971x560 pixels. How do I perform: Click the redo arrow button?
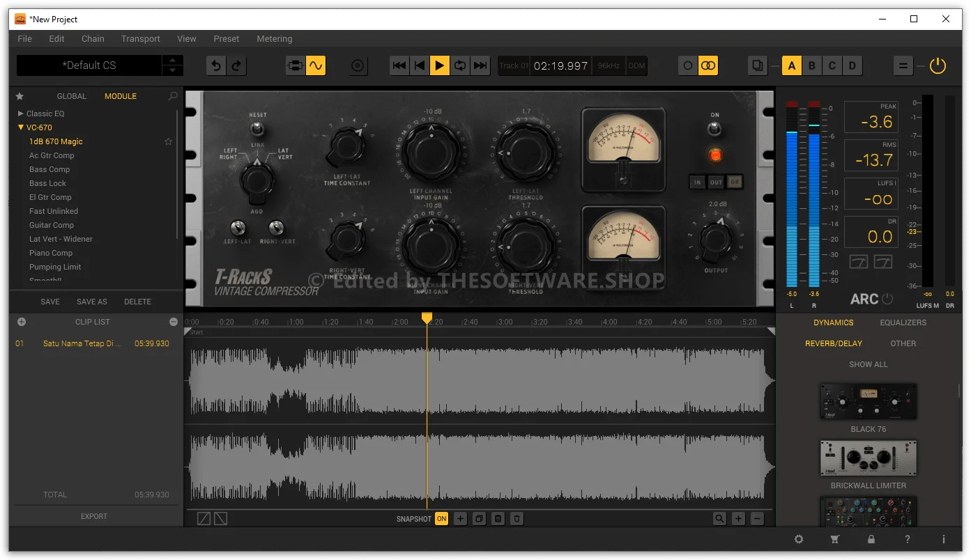[236, 65]
